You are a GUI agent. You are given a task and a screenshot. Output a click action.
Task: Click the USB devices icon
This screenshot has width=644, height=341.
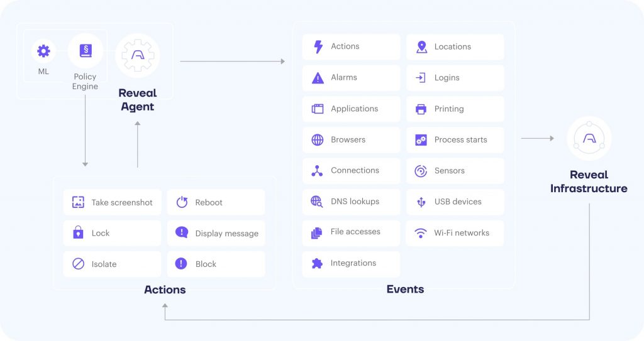(421, 202)
